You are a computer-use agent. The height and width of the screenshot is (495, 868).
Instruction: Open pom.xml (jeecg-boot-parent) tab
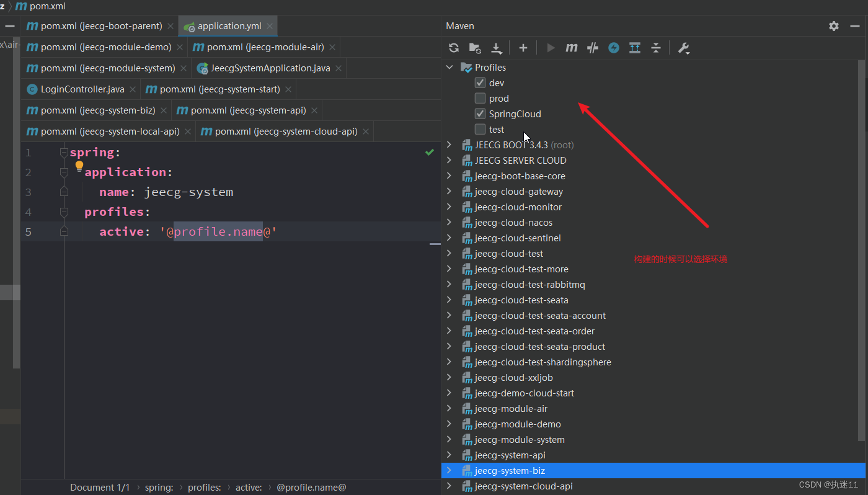pos(101,26)
